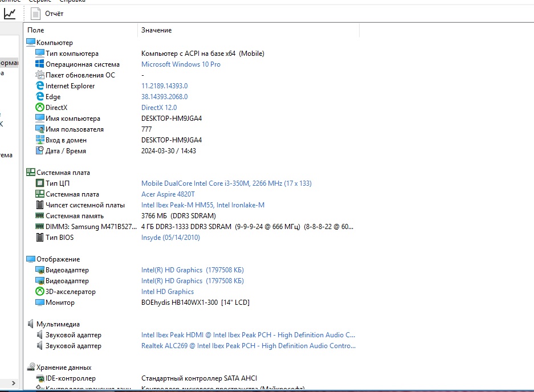The image size is (534, 392).
Task: Click the Windows logo beside Операционная система
Action: 40,64
